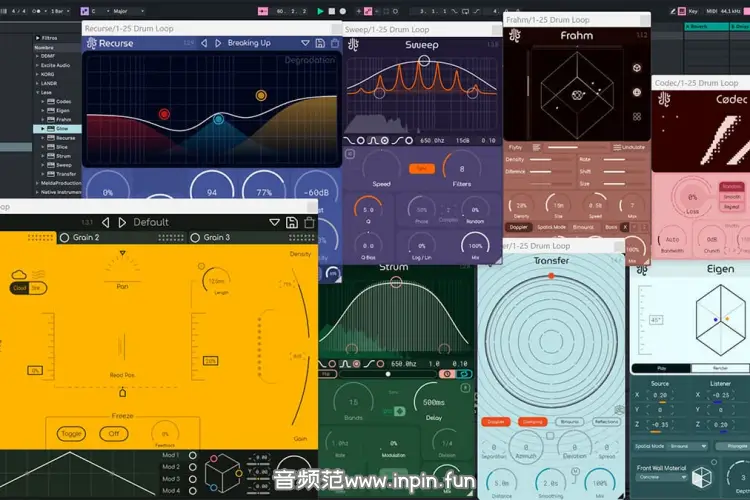Open the scale type dropdown showing Major
The image size is (750, 500).
tap(128, 11)
